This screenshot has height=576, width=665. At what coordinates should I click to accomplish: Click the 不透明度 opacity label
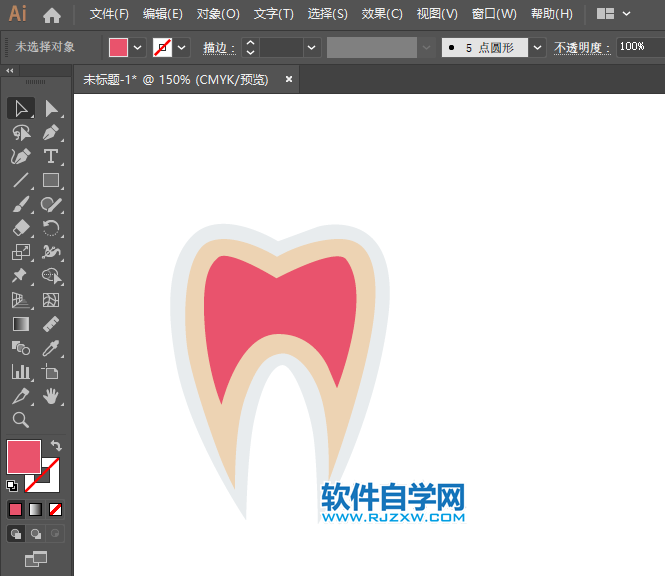(582, 47)
